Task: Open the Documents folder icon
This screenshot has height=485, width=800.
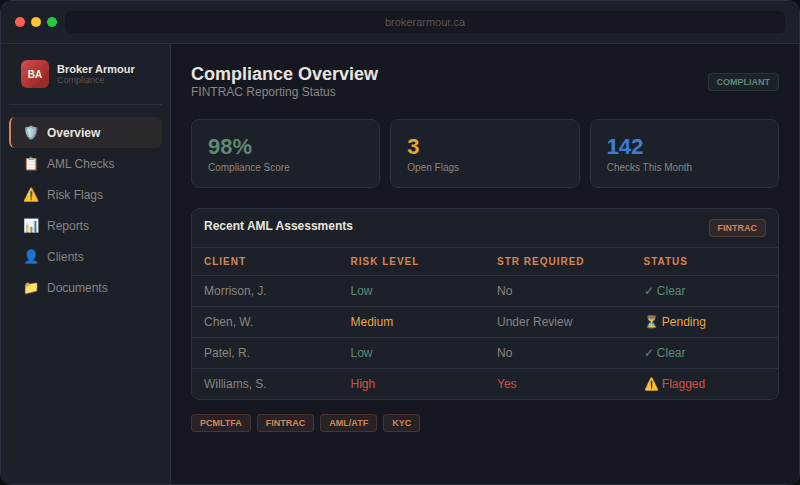Action: point(31,288)
